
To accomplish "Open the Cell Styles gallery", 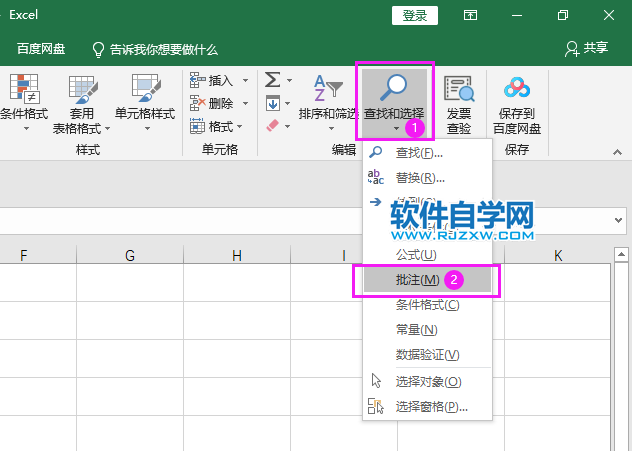I will click(x=145, y=104).
